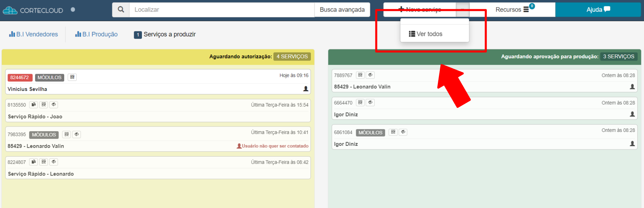The image size is (644, 208).
Task: Open the B.I Vendedores tab
Action: (33, 34)
